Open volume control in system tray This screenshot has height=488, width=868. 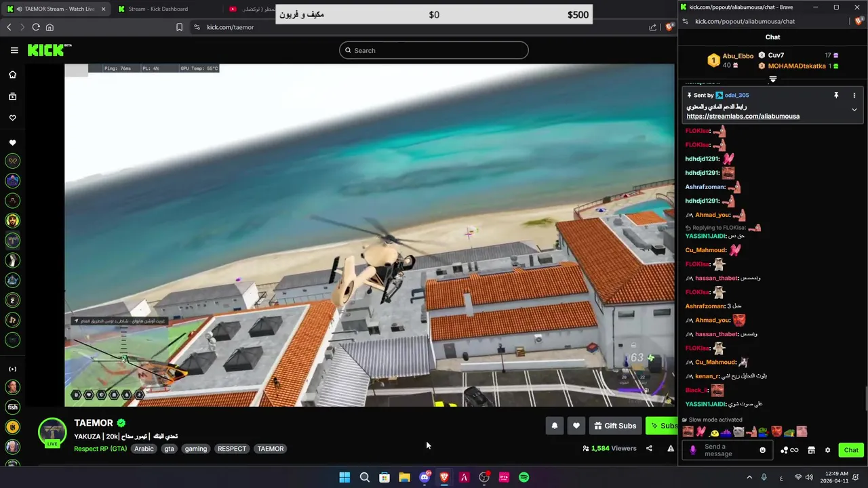pos(809,477)
